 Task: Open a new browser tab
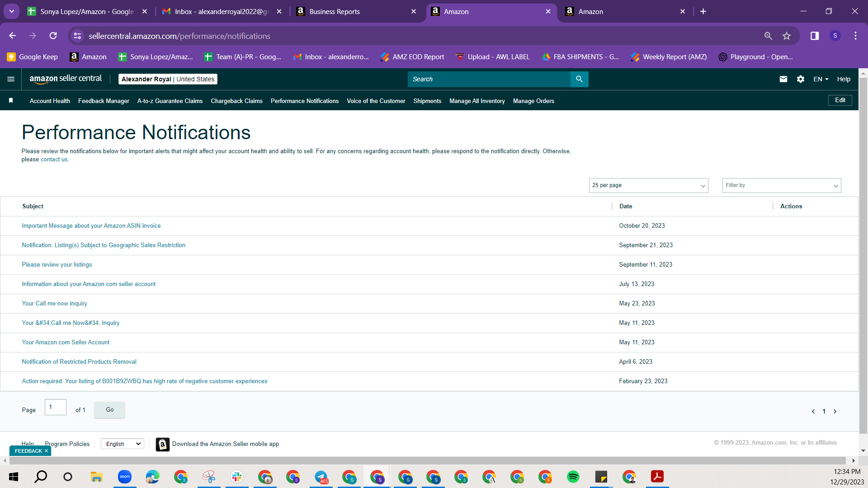click(x=703, y=11)
